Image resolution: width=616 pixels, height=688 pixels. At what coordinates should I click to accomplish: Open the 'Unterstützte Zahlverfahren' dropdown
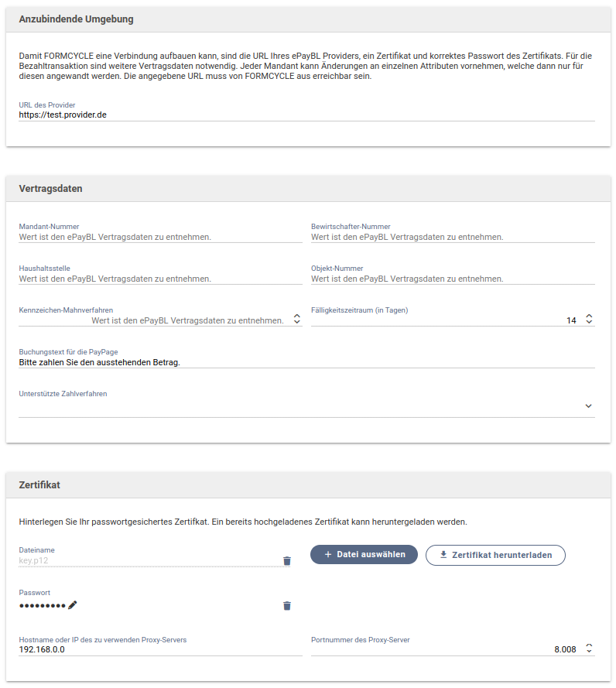point(588,406)
